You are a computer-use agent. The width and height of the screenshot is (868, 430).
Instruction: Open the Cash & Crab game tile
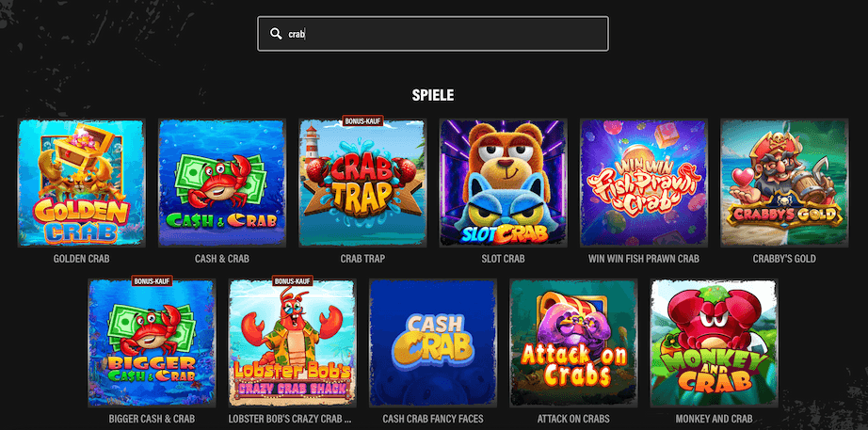[x=222, y=183]
